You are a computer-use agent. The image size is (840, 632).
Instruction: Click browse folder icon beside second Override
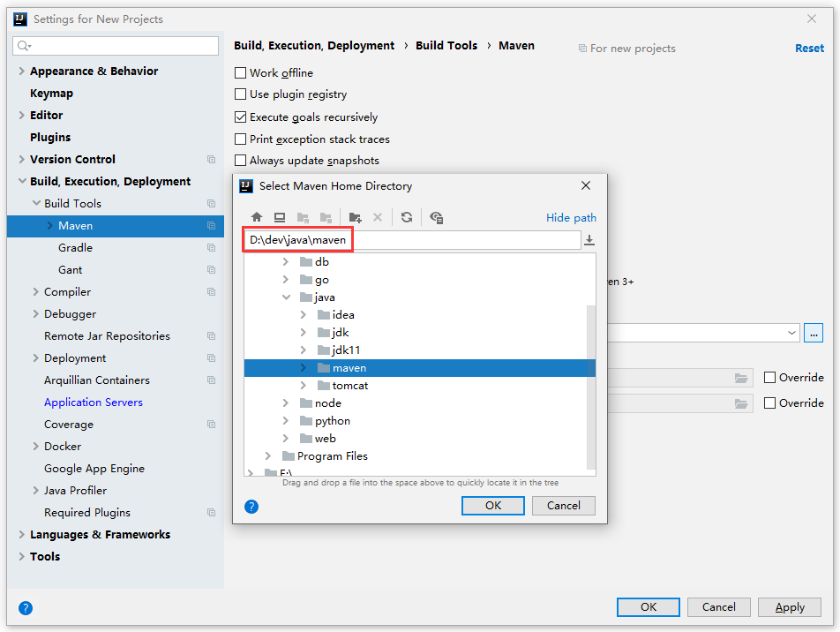741,403
